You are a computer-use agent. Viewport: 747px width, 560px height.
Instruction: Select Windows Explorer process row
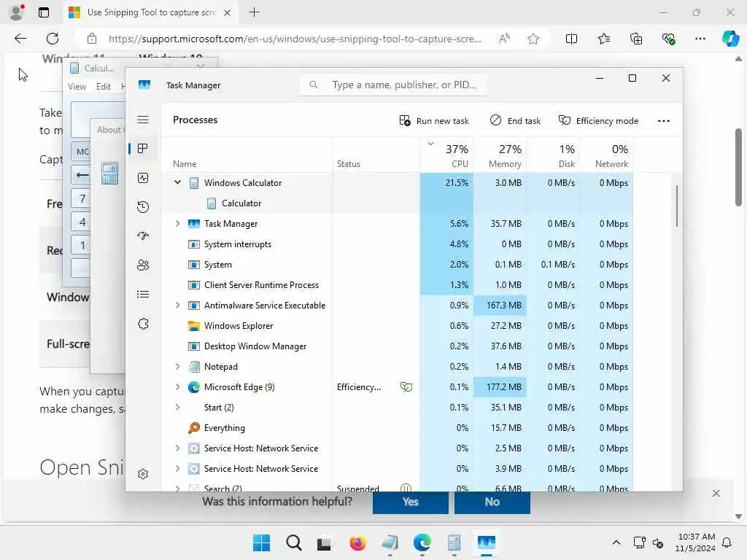(x=398, y=326)
